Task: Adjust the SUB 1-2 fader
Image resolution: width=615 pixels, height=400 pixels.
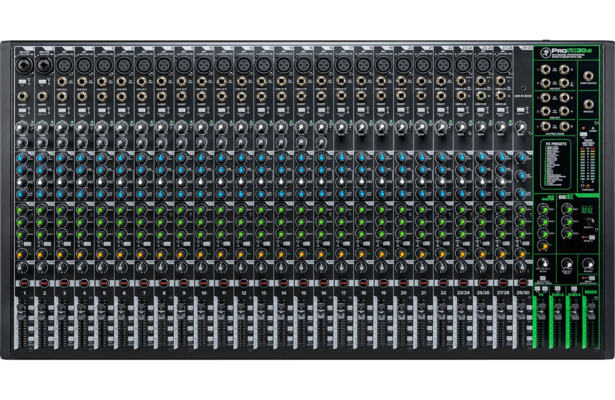Action: pos(558,310)
